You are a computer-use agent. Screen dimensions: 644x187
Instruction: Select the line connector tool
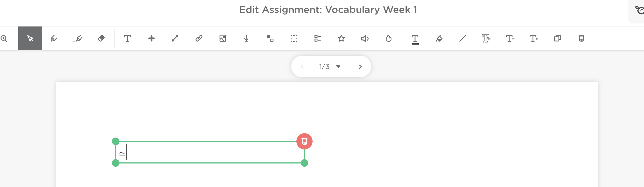pyautogui.click(x=175, y=38)
